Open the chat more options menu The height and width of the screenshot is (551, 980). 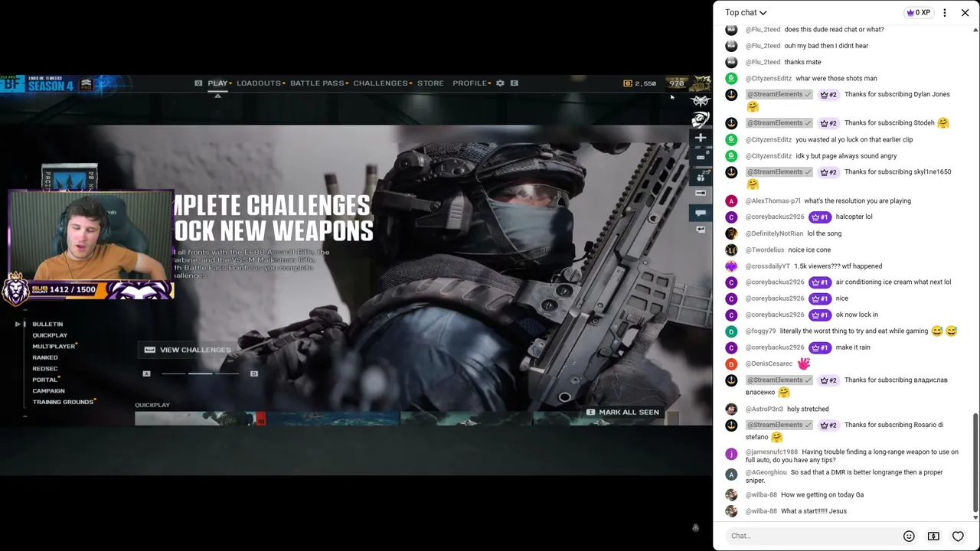(945, 12)
